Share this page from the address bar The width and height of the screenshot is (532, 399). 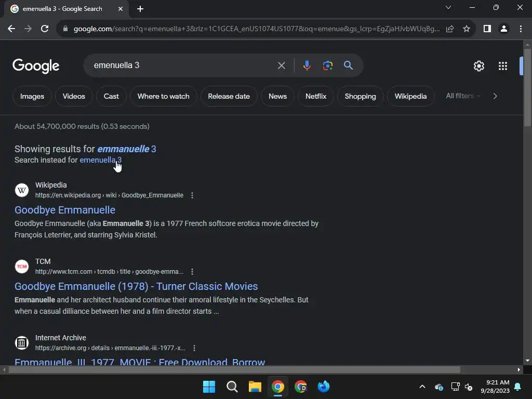coord(450,29)
